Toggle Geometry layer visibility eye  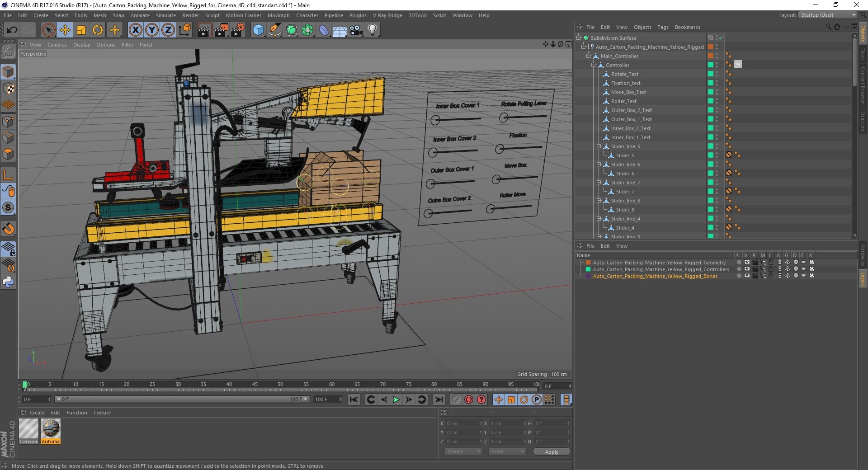pos(747,262)
